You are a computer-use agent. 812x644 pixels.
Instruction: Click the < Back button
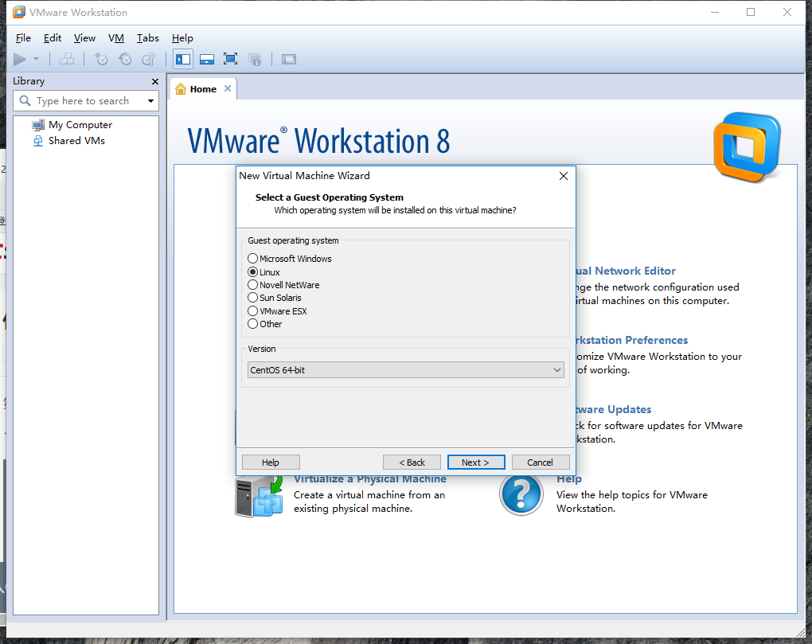412,463
